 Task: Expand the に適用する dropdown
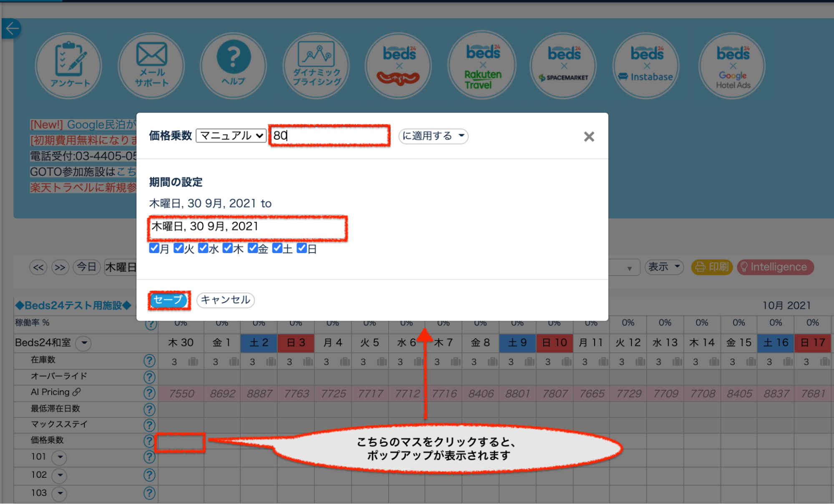(x=433, y=136)
